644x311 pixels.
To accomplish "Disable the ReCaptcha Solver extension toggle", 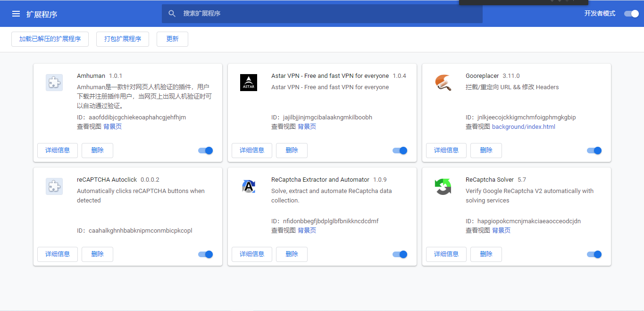I will pyautogui.click(x=594, y=254).
